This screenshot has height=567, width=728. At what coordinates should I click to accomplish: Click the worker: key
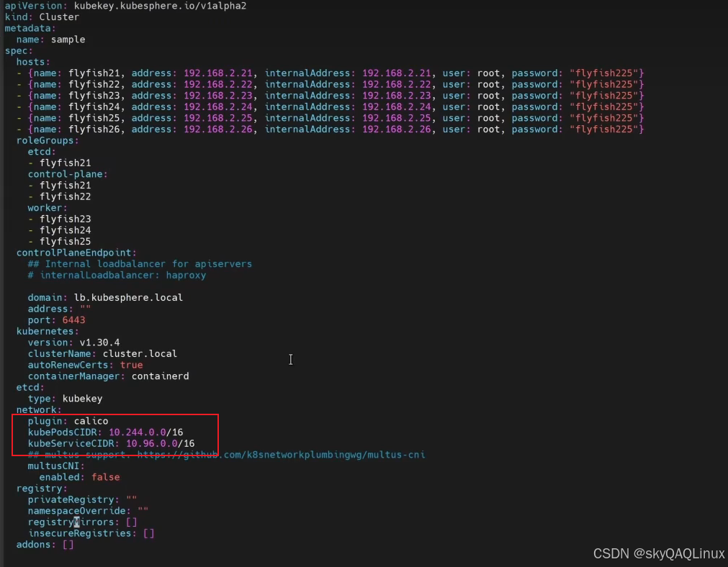point(48,208)
